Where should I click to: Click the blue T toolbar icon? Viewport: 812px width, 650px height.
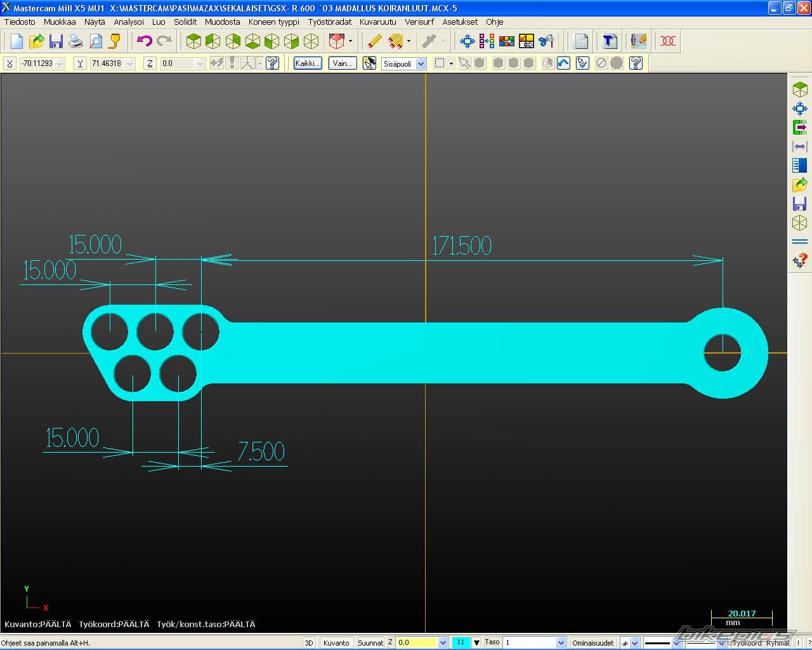(x=610, y=41)
